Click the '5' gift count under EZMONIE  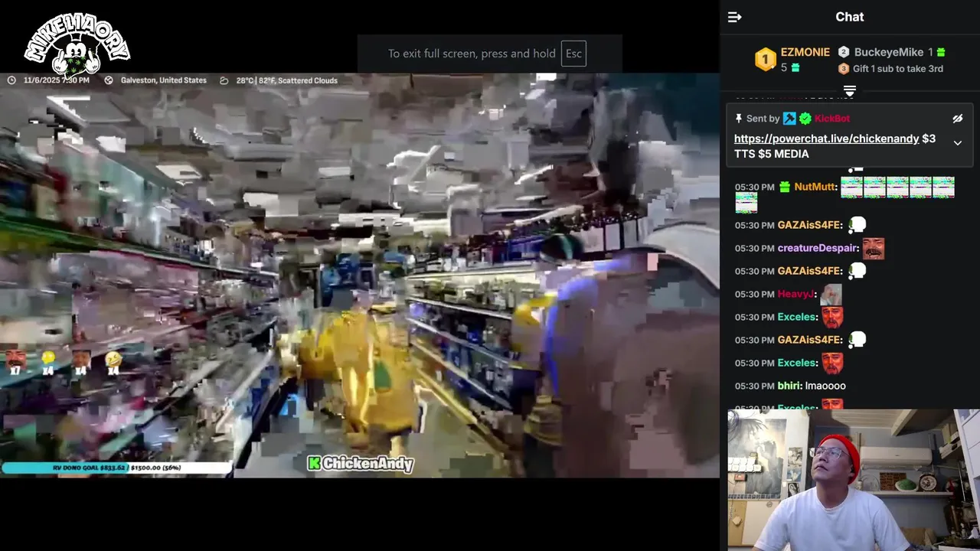784,68
